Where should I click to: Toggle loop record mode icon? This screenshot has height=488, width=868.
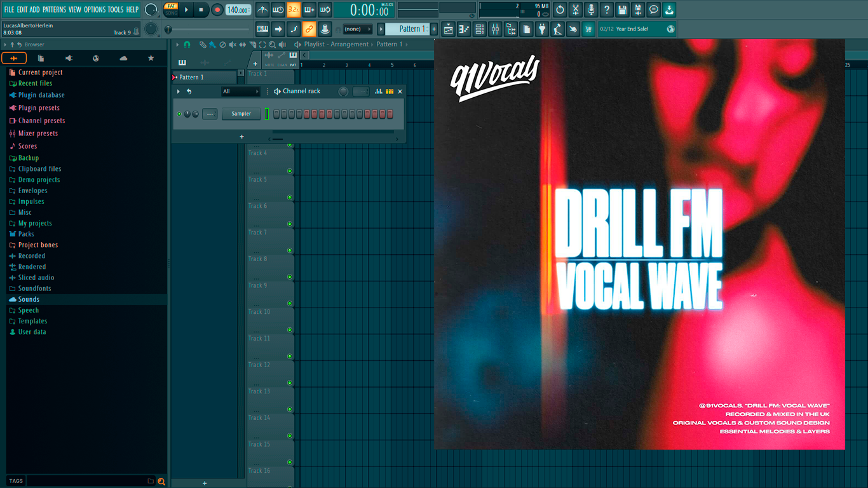pos(325,10)
